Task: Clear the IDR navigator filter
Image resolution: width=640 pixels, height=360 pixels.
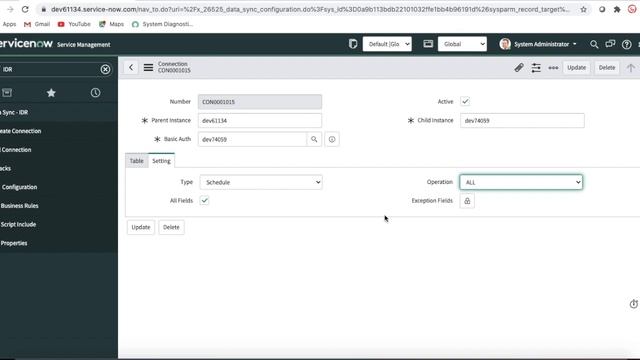Action: [105, 69]
